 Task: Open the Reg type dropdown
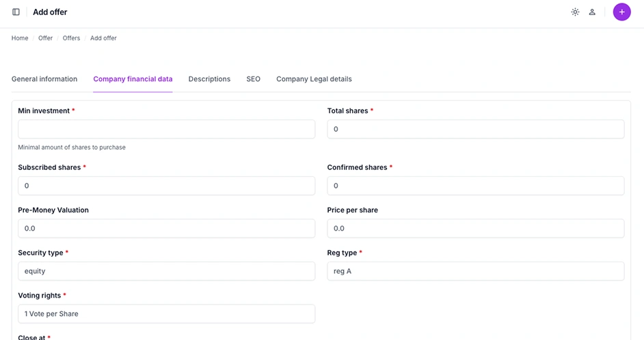[x=475, y=271]
